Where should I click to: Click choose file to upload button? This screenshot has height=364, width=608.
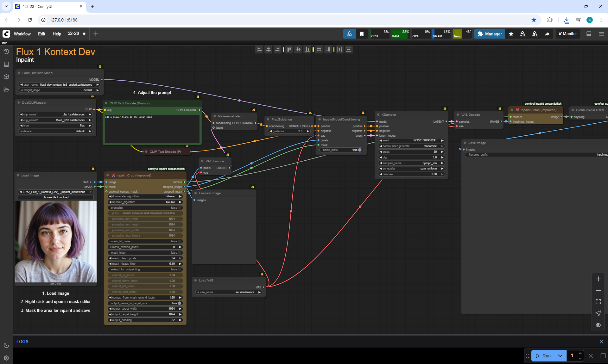point(56,197)
